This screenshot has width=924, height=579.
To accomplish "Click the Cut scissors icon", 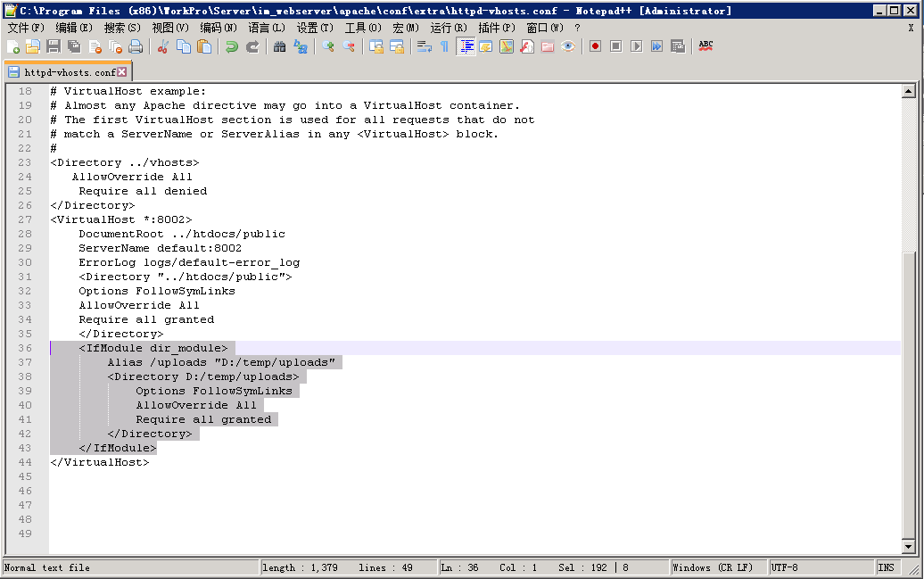I will coord(163,46).
